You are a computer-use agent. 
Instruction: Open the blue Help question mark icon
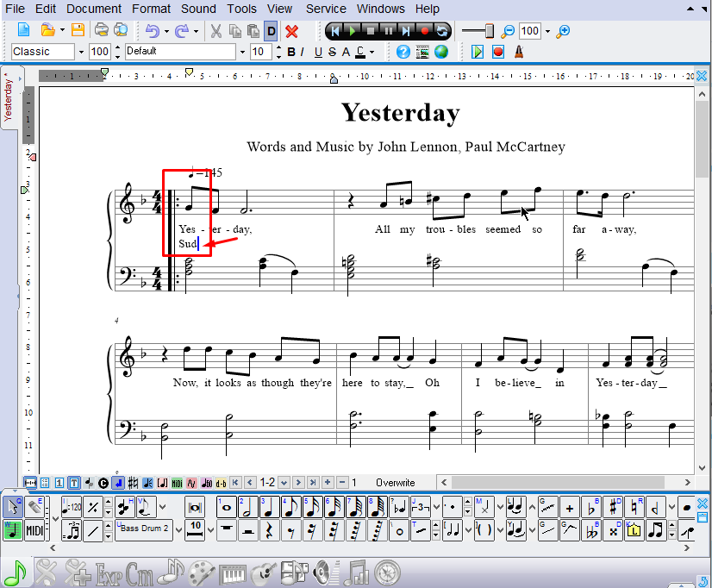pyautogui.click(x=403, y=52)
